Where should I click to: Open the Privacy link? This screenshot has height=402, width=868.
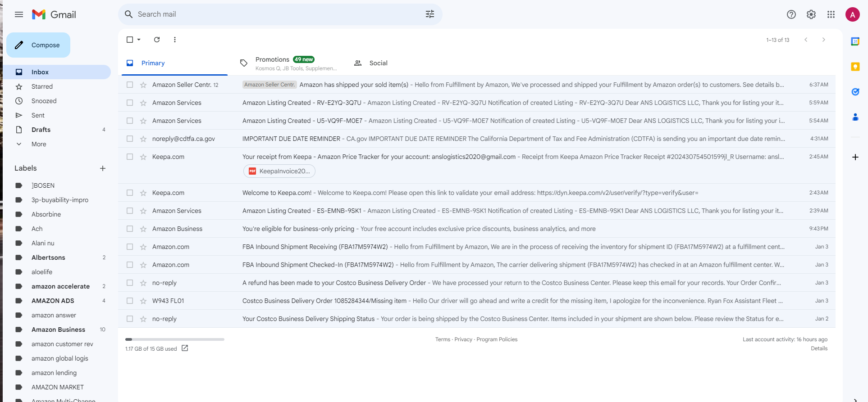point(463,339)
